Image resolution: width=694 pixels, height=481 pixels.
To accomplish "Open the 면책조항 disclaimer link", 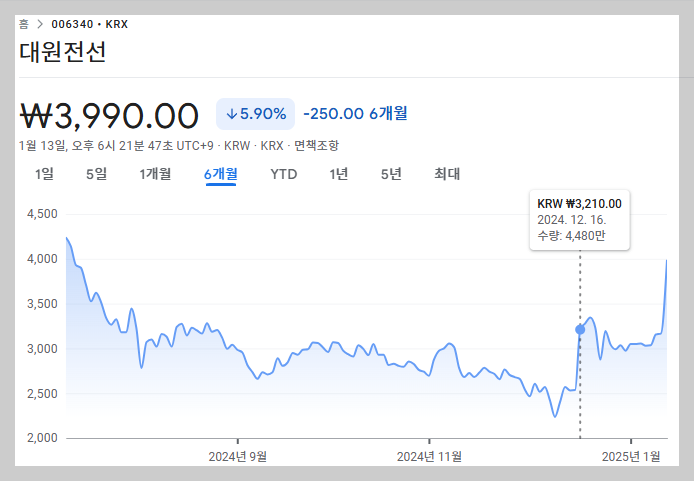I will [x=316, y=146].
